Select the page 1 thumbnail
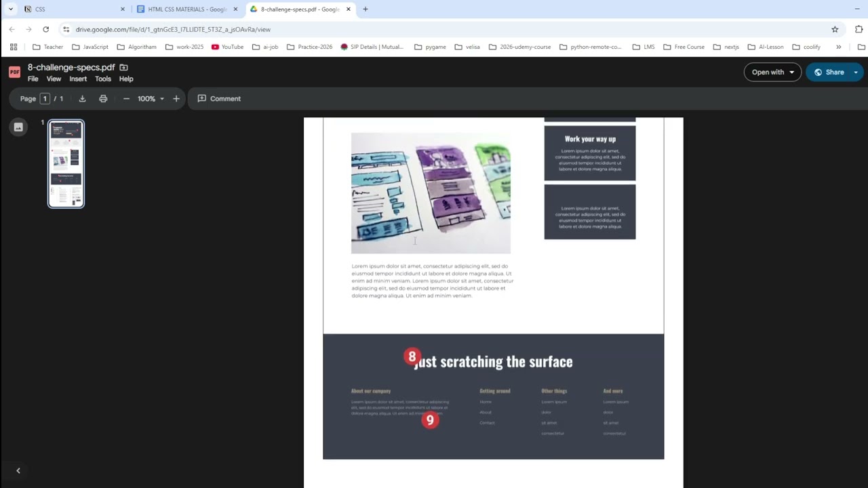 click(66, 163)
